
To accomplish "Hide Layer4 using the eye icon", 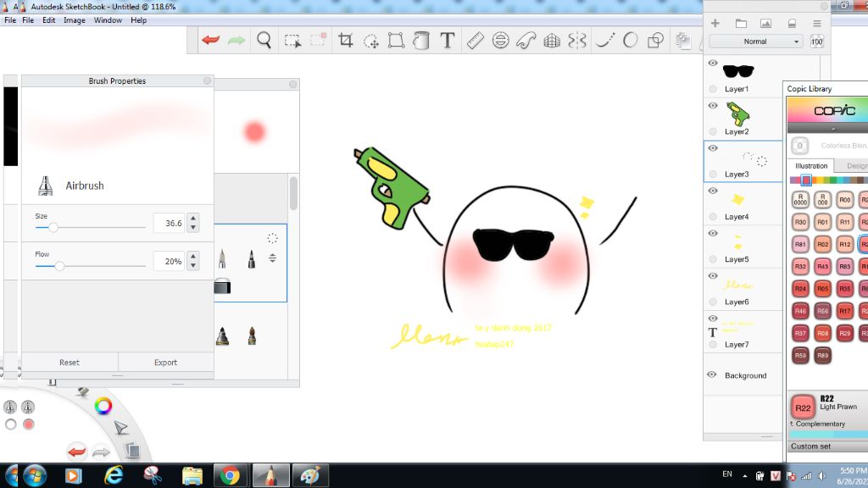I will [x=712, y=191].
